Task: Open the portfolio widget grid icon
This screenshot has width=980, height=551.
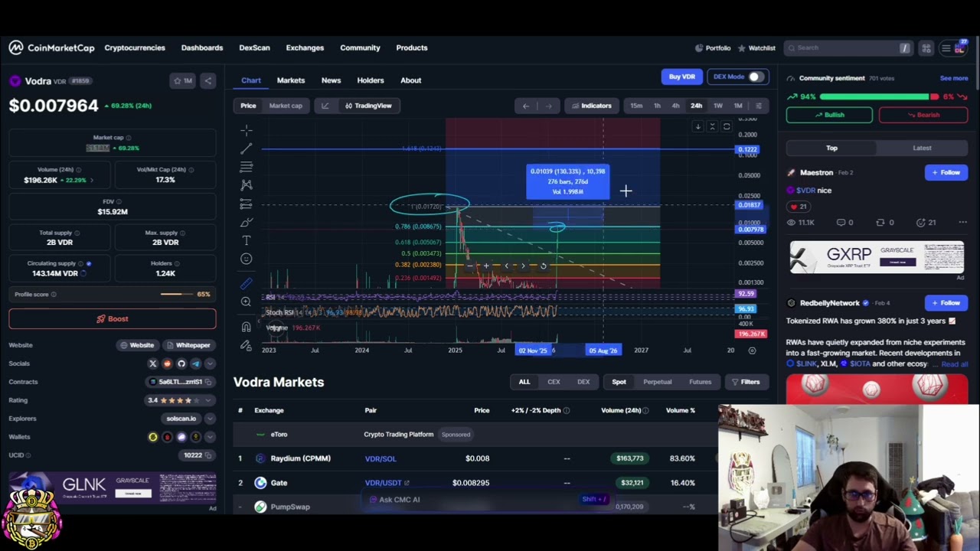Action: [x=926, y=48]
